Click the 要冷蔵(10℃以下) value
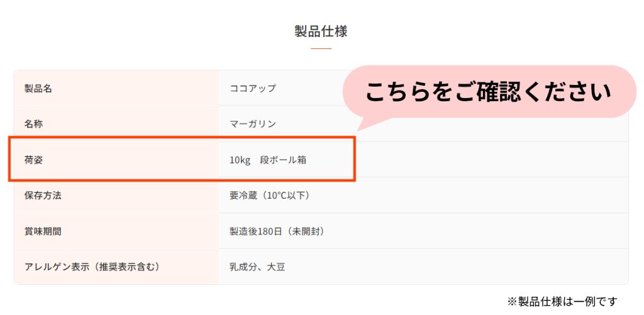Image resolution: width=644 pixels, height=315 pixels. click(269, 196)
